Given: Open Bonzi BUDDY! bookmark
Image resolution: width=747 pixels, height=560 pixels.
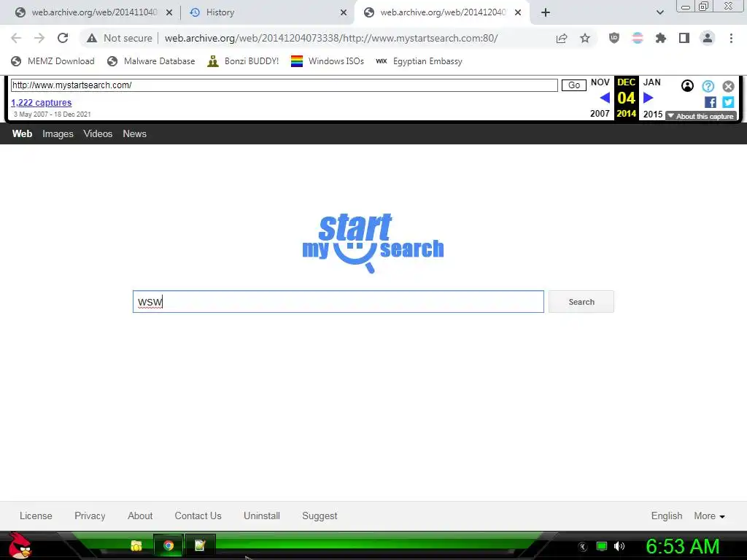Looking at the screenshot, I should tap(243, 61).
